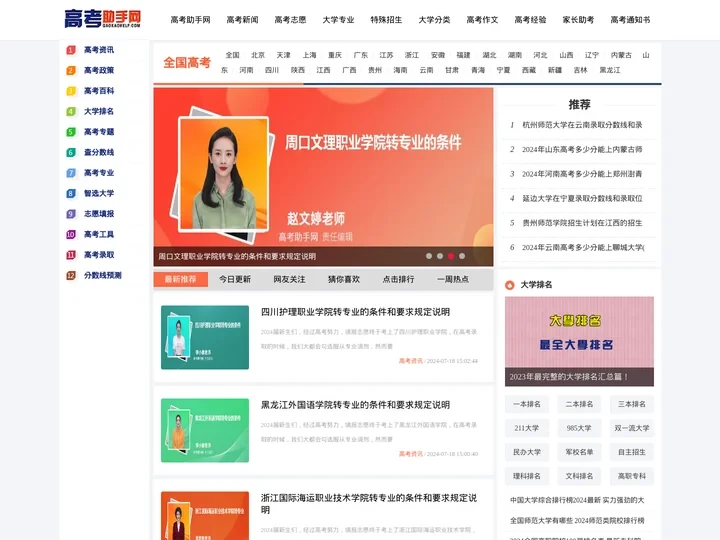Open the 分数线预测 sidebar link
Image resolution: width=720 pixels, height=540 pixels.
[x=103, y=276]
